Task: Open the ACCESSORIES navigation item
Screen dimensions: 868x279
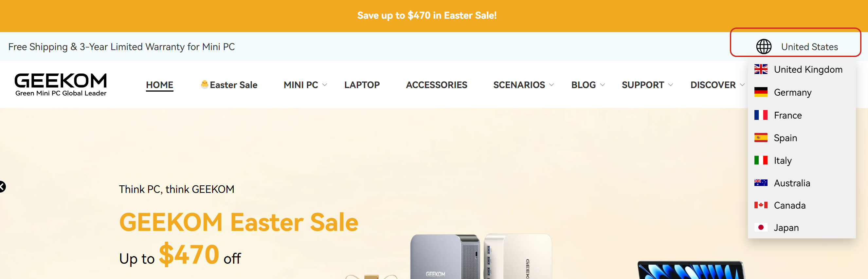Action: click(436, 85)
